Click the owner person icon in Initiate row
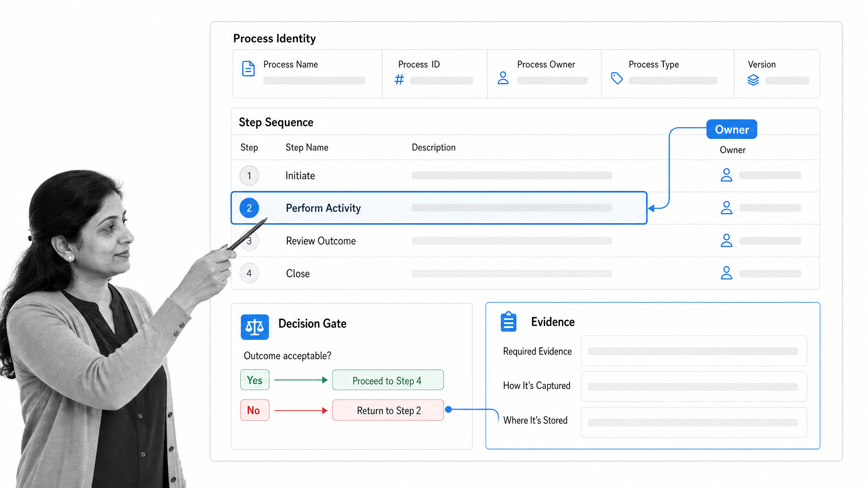 (x=726, y=175)
